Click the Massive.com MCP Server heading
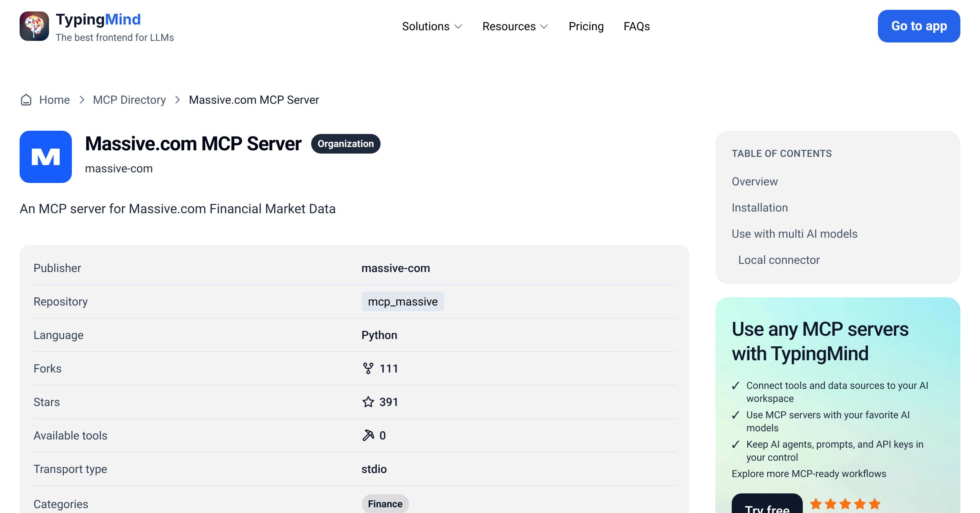The image size is (980, 513). coord(193,144)
